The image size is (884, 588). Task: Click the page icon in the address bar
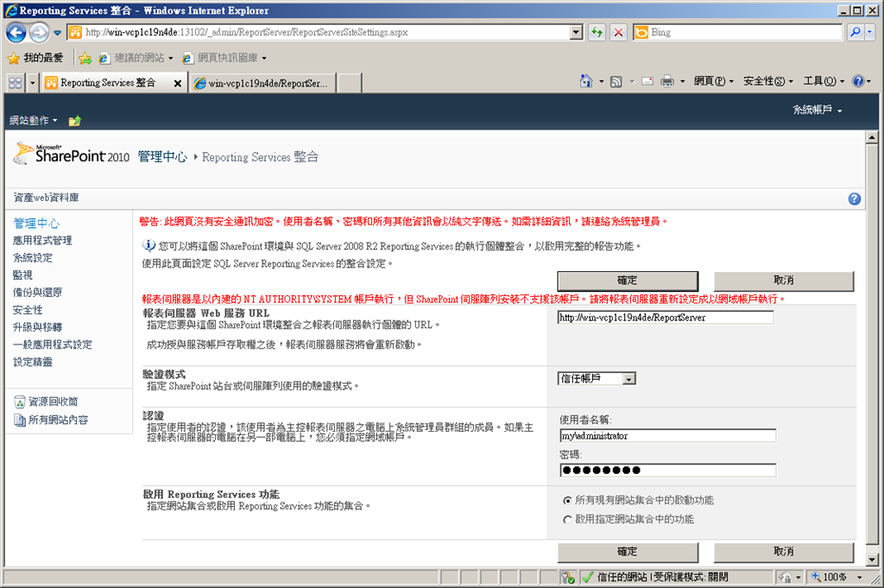[75, 32]
